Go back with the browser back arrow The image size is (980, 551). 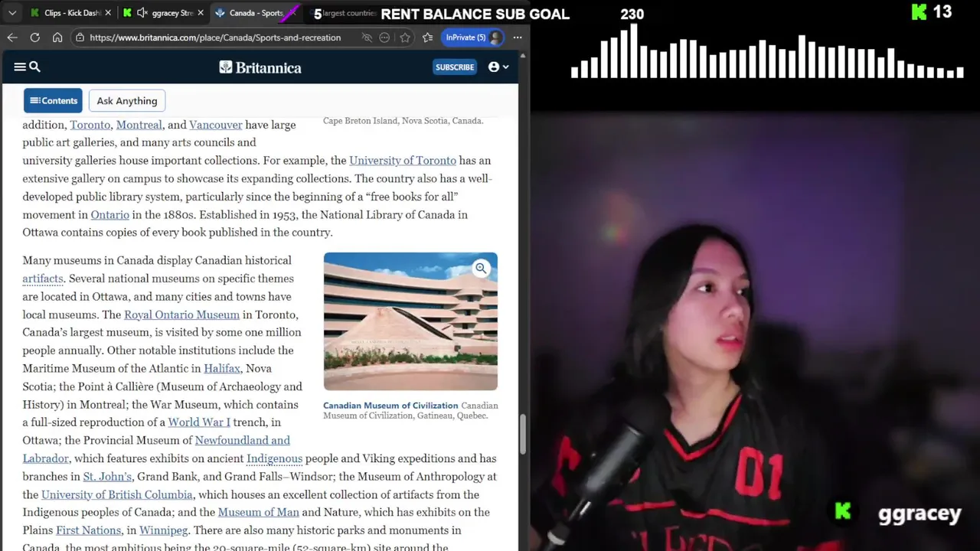pyautogui.click(x=12, y=37)
